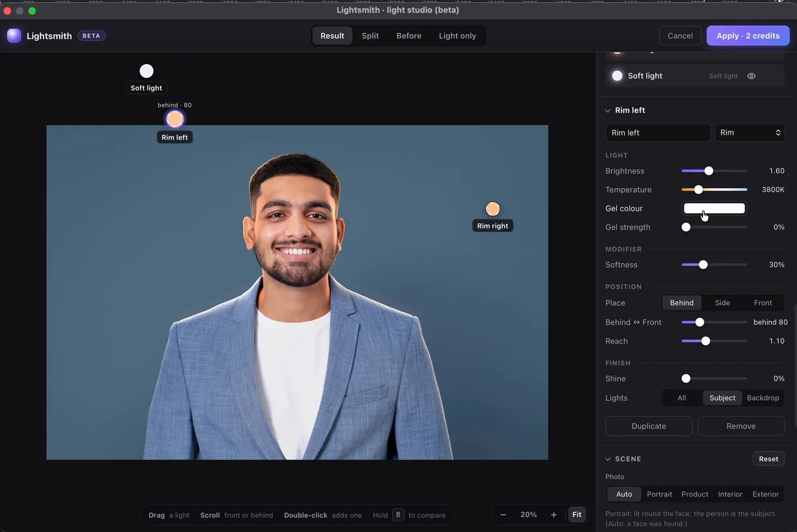Click the Rim left name input field

coord(658,133)
